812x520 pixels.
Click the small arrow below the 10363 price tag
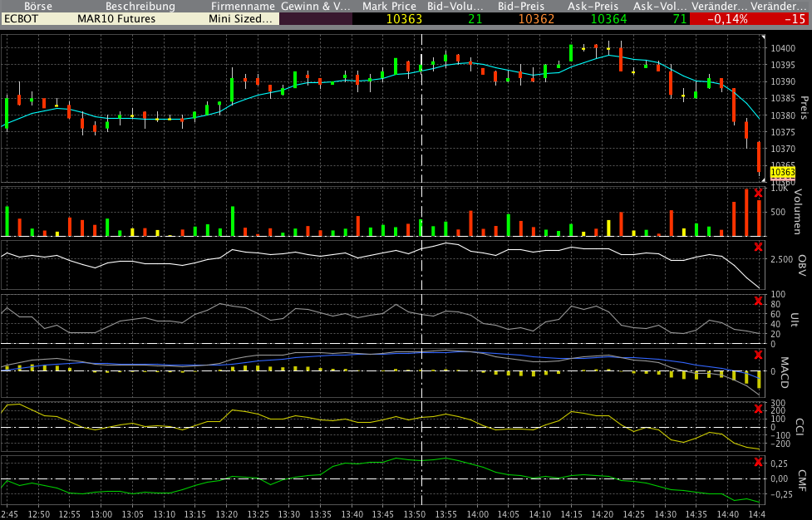point(762,179)
